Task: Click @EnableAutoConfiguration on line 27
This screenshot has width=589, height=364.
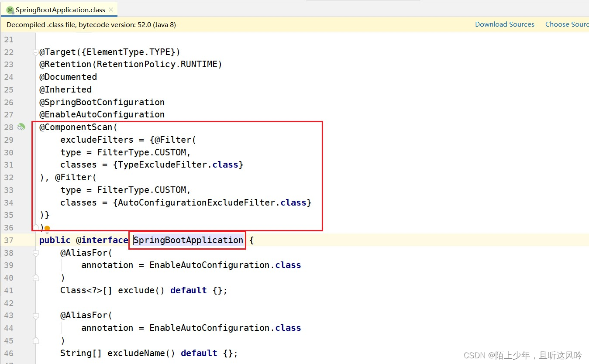Action: 102,114
